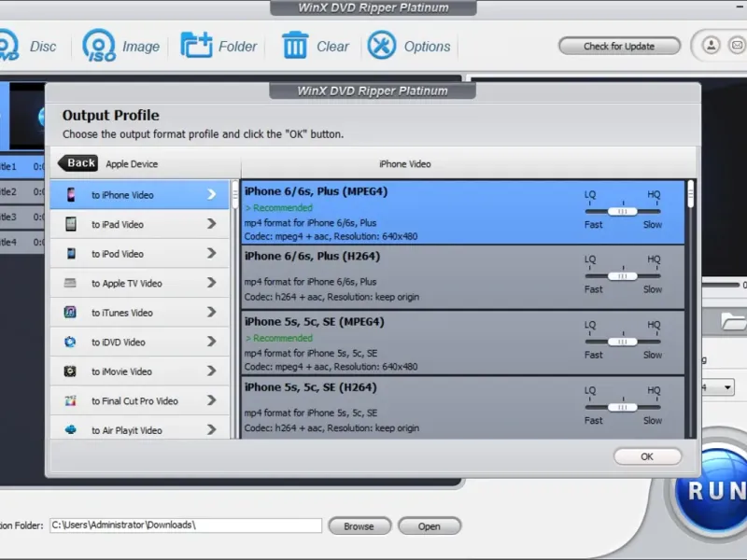Expand the to Final Cut Pro Video arrow
Screen dimensions: 747x560
click(212, 401)
